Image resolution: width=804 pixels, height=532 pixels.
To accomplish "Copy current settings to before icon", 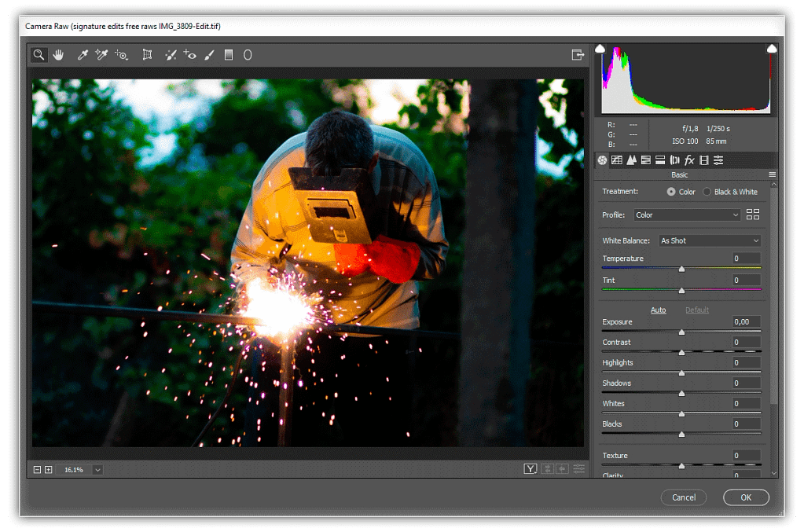I will coord(563,469).
